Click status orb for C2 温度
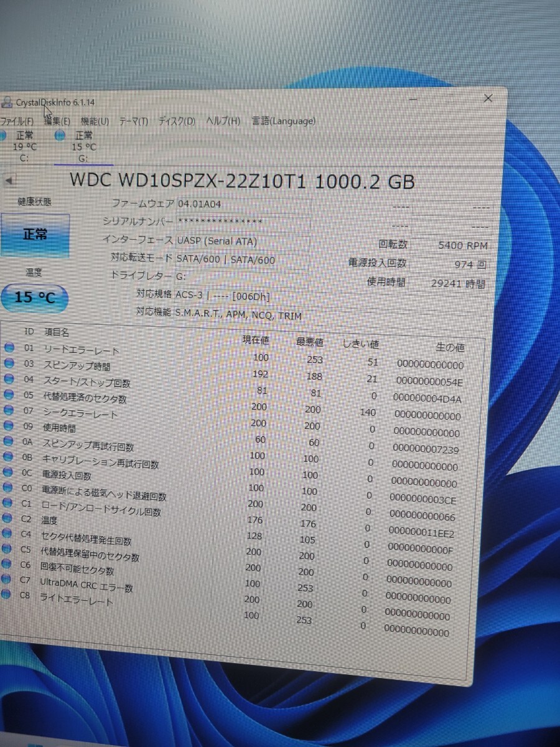This screenshot has height=747, width=560. pos(7,518)
